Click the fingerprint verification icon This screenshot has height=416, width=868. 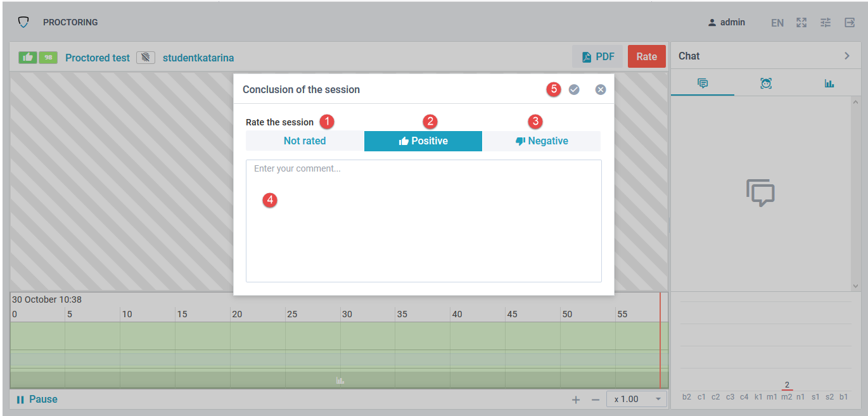[146, 58]
